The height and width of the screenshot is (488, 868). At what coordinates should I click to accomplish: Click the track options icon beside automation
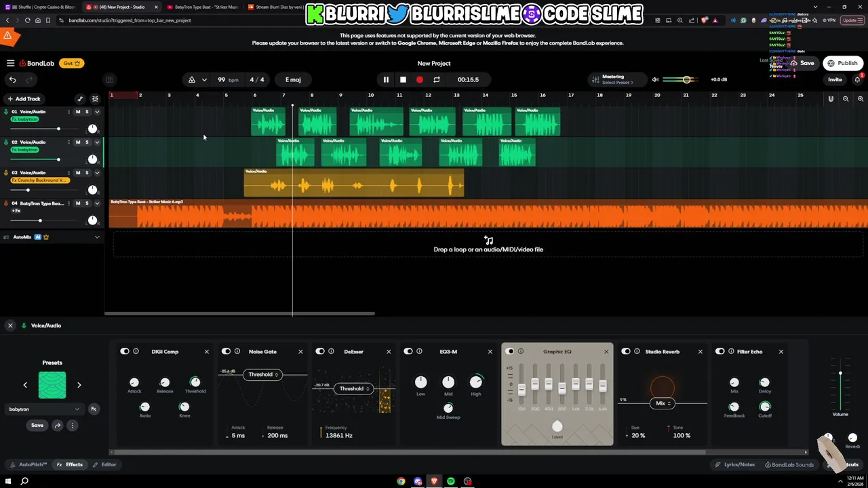[95, 99]
